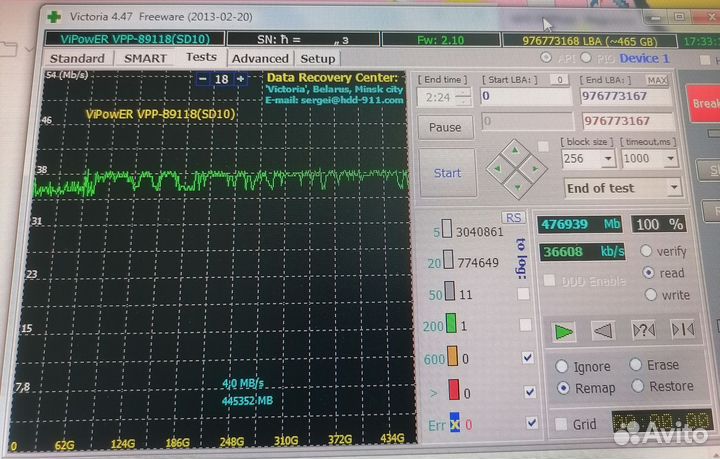Image resolution: width=720 pixels, height=459 pixels.
Task: Toggle log checkbox for 200 ms blocks
Action: [525, 325]
